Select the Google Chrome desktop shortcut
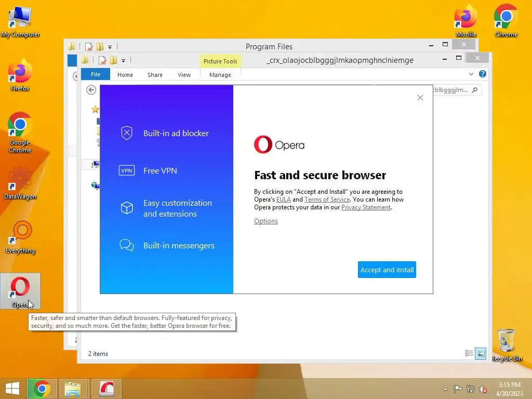This screenshot has width=532, height=399. (20, 132)
